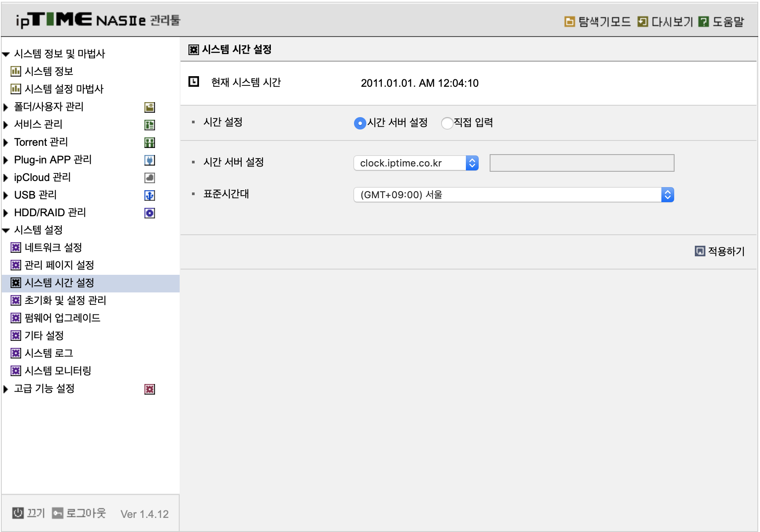Open 네트워크 설정 in the sidebar
This screenshot has height=532, width=760.
click(x=53, y=248)
